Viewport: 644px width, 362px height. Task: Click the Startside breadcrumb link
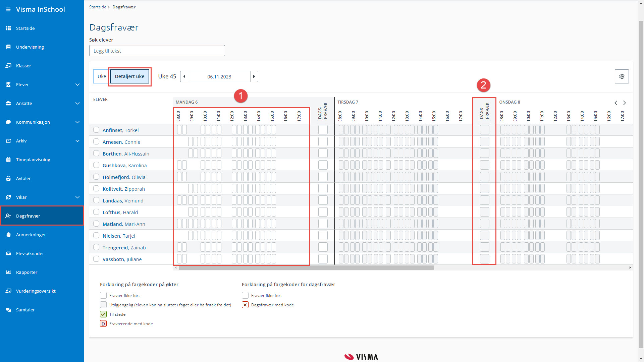pos(98,7)
